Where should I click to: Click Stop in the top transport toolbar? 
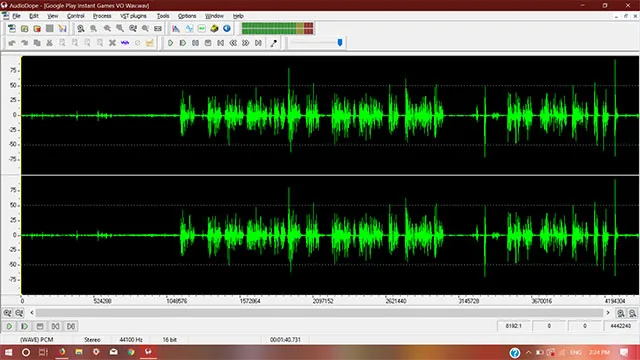point(208,43)
